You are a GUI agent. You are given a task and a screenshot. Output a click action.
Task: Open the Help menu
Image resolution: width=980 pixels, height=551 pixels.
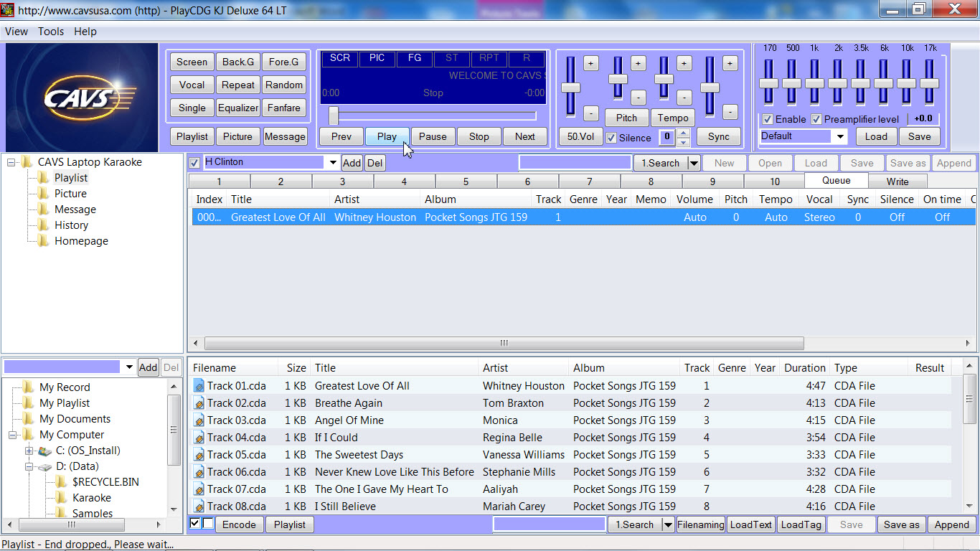[85, 32]
